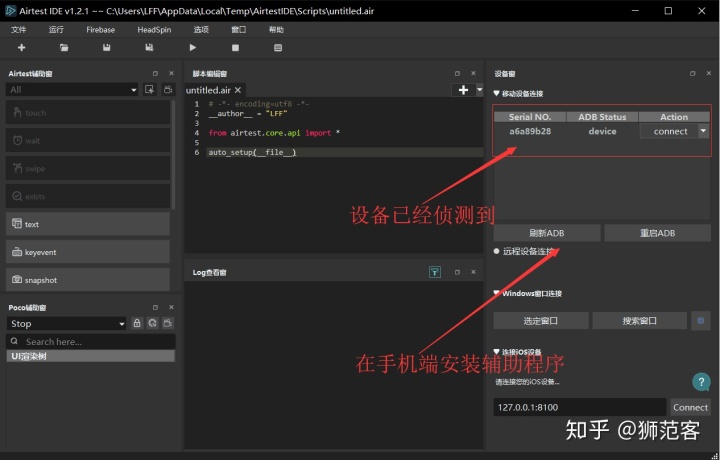
Task: Select the UI渲染树 tree root
Action: point(90,356)
